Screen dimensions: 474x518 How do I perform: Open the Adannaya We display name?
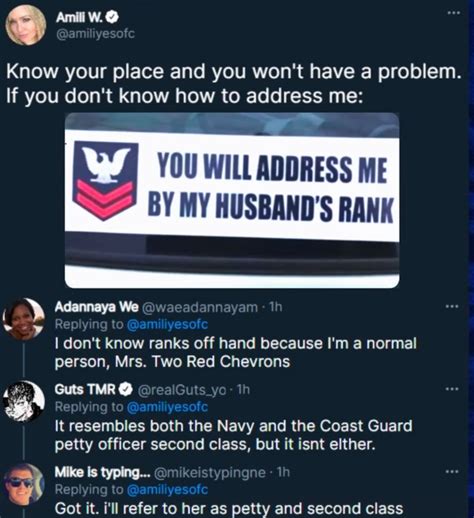[x=96, y=307]
